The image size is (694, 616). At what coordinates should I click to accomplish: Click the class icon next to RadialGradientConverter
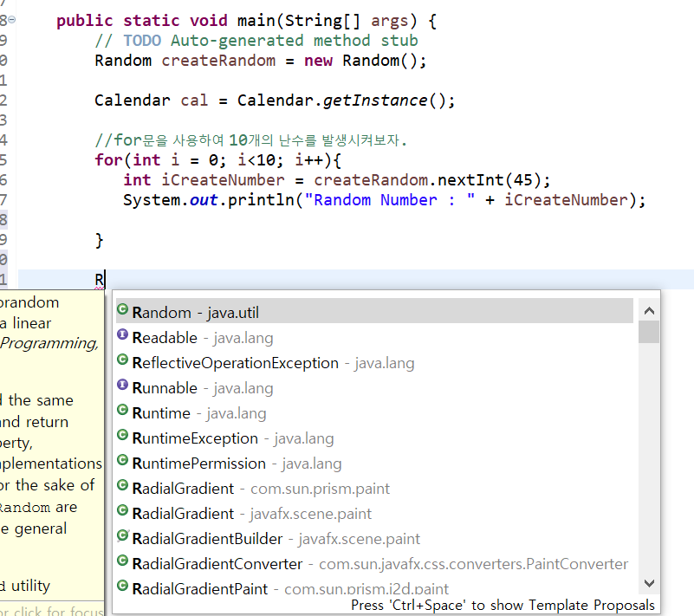coord(123,563)
